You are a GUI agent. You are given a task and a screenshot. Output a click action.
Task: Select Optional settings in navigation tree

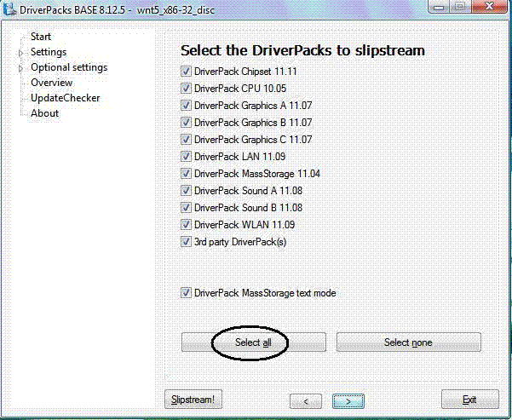click(69, 67)
